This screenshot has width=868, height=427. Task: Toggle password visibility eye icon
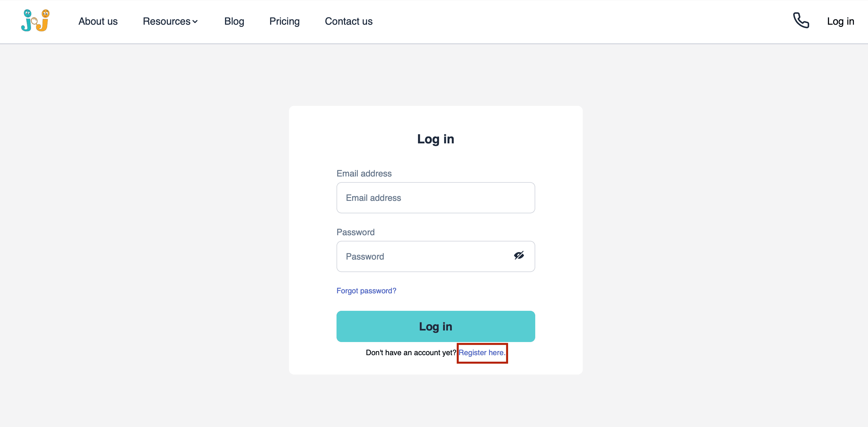tap(519, 256)
